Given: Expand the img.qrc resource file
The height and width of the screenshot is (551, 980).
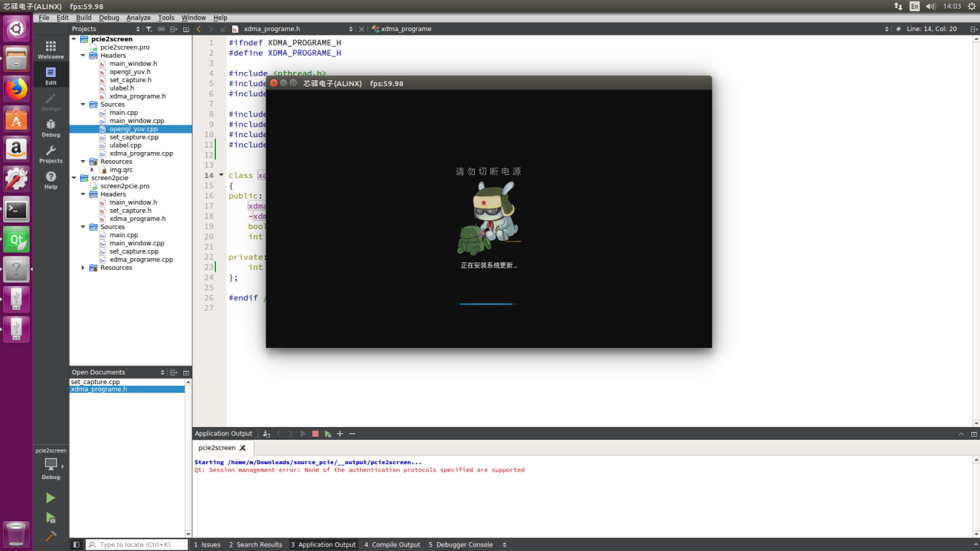Looking at the screenshot, I should click(x=92, y=170).
